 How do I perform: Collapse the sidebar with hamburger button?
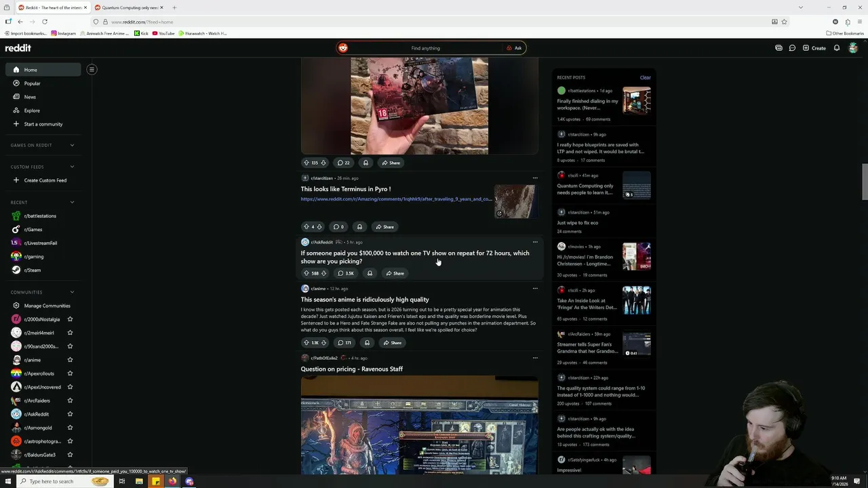92,69
